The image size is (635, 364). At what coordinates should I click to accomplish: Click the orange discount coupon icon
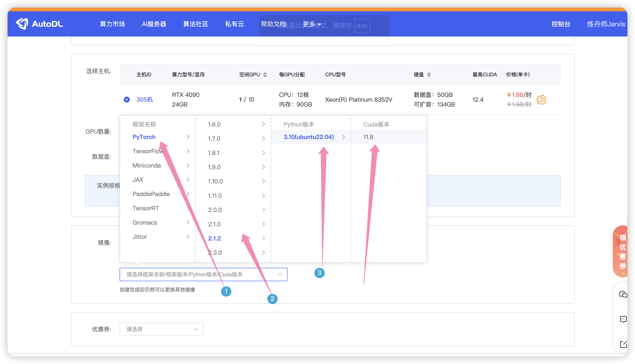point(541,100)
